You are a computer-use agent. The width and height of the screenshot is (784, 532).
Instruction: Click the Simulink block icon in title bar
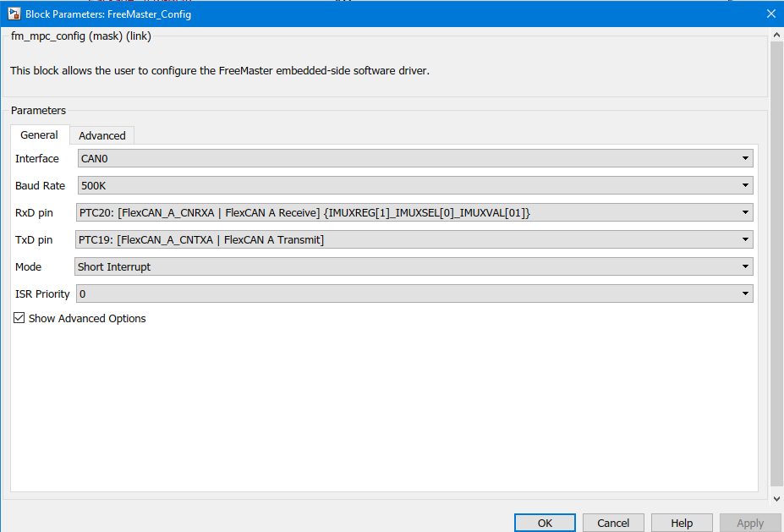(12, 14)
